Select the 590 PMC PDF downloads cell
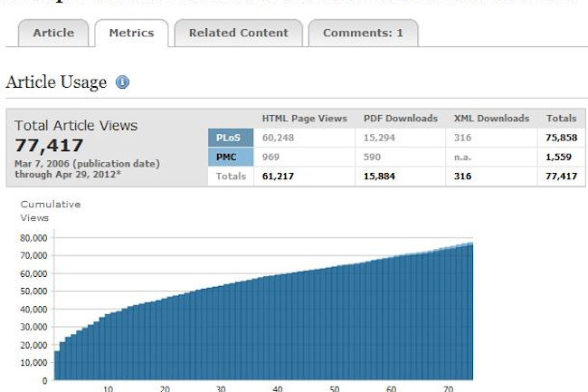588x392 pixels. click(401, 157)
